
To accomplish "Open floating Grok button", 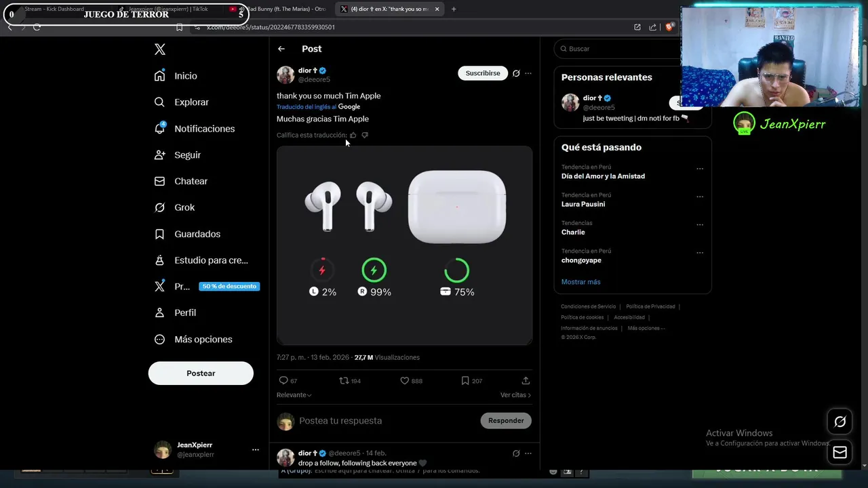I will pos(840,422).
